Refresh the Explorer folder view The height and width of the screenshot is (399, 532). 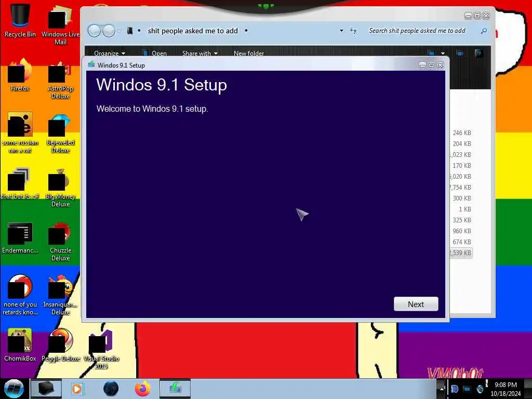click(x=353, y=31)
